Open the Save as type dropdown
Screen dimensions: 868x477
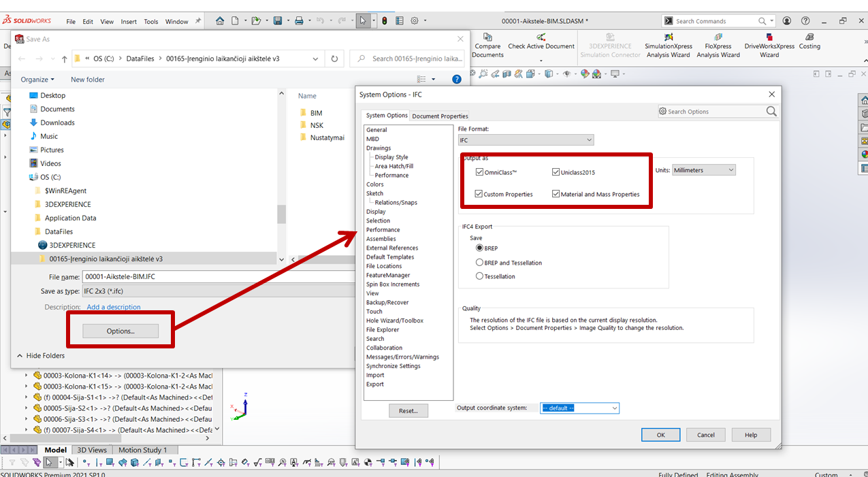(218, 291)
